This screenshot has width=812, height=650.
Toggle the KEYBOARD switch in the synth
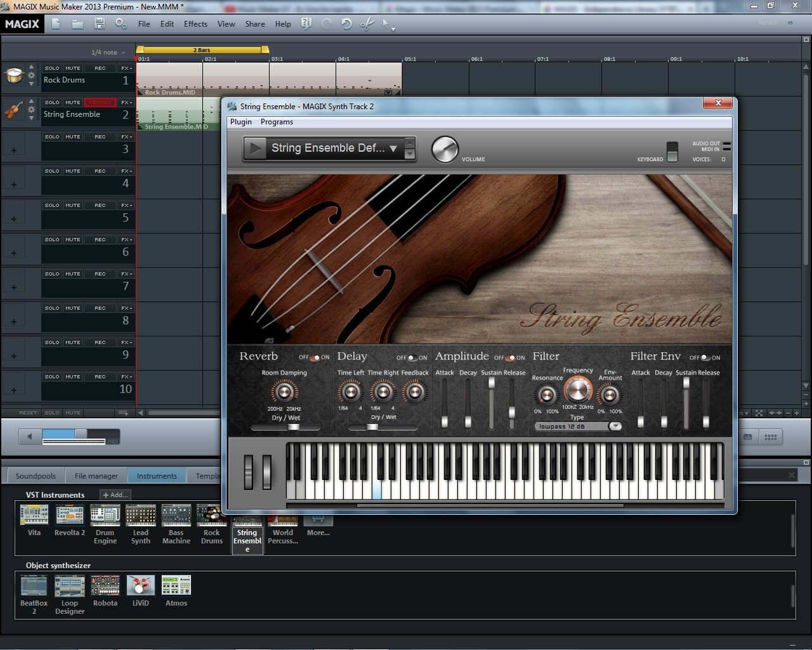click(672, 152)
